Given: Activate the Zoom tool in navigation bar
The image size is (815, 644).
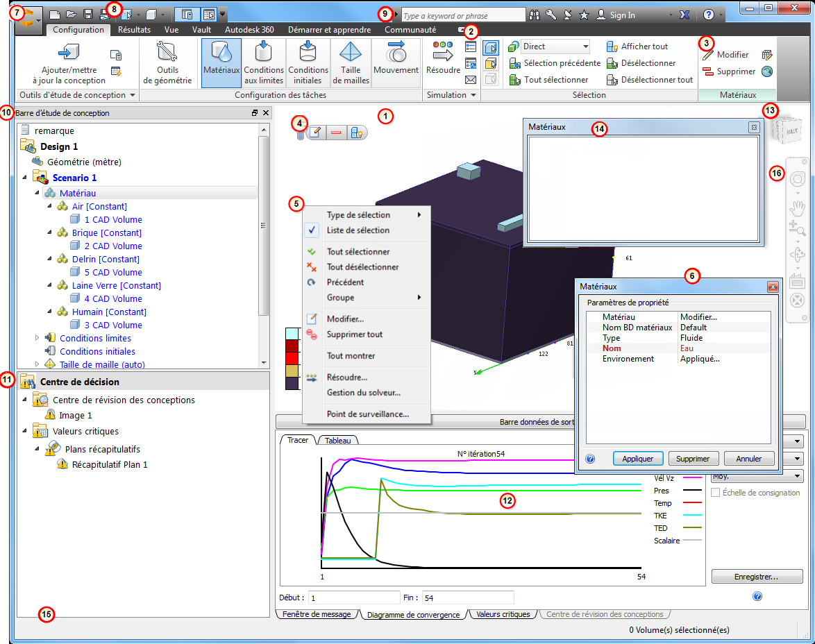Looking at the screenshot, I should [x=798, y=228].
